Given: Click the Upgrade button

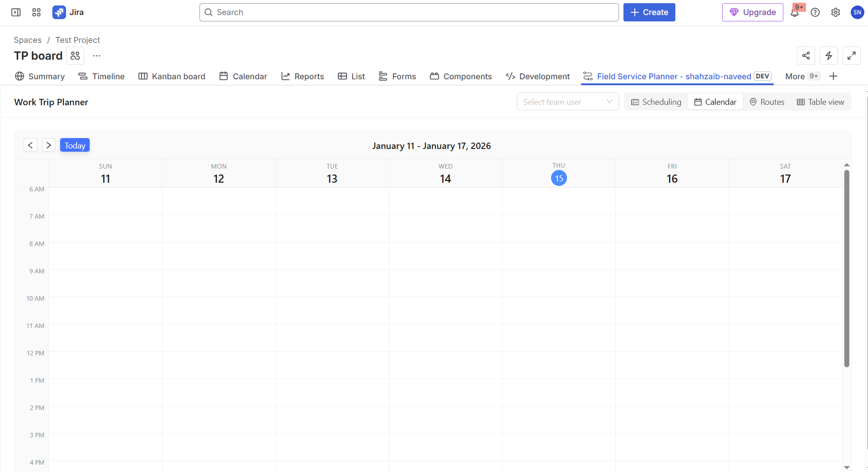Looking at the screenshot, I should pyautogui.click(x=752, y=12).
